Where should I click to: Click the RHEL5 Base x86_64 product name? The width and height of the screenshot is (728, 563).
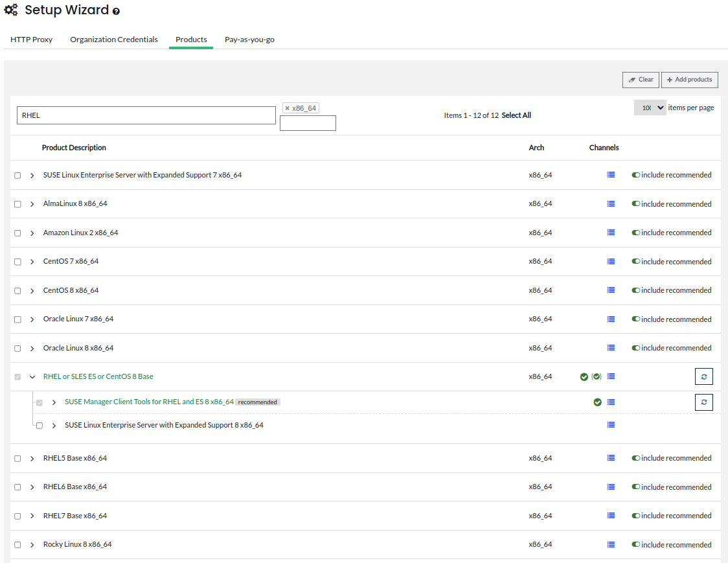(x=75, y=458)
